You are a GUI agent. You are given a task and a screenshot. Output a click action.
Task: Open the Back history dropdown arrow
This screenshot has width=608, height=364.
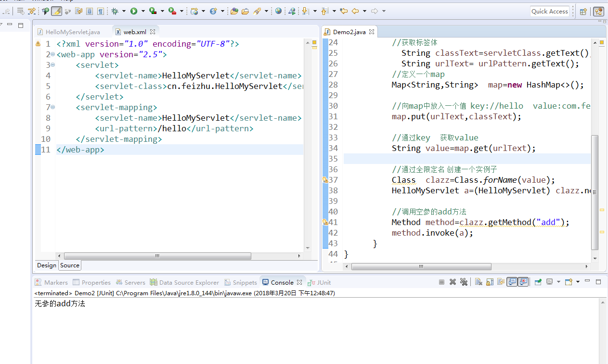point(364,11)
